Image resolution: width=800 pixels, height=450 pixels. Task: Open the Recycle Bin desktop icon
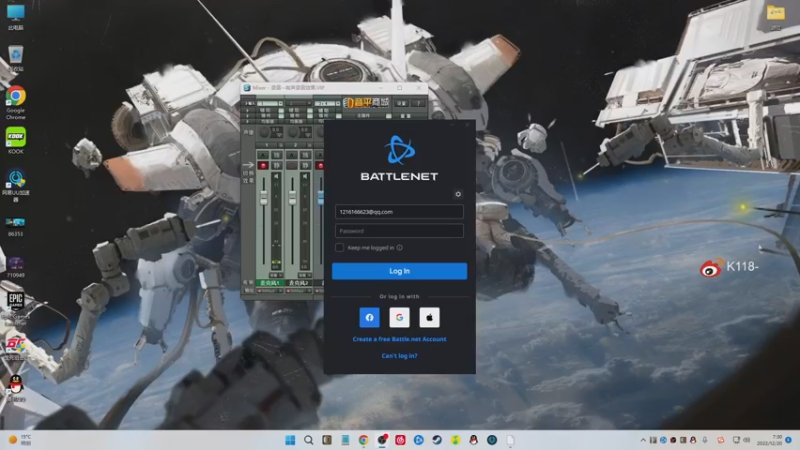(16, 58)
